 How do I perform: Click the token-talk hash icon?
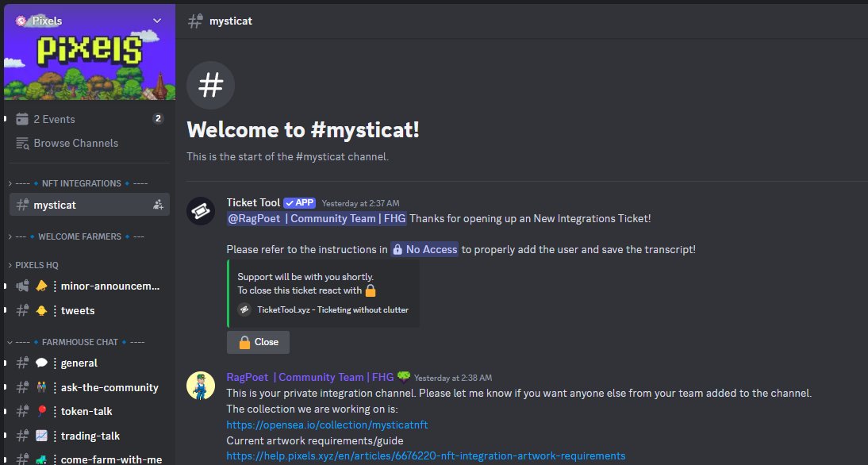click(x=22, y=411)
